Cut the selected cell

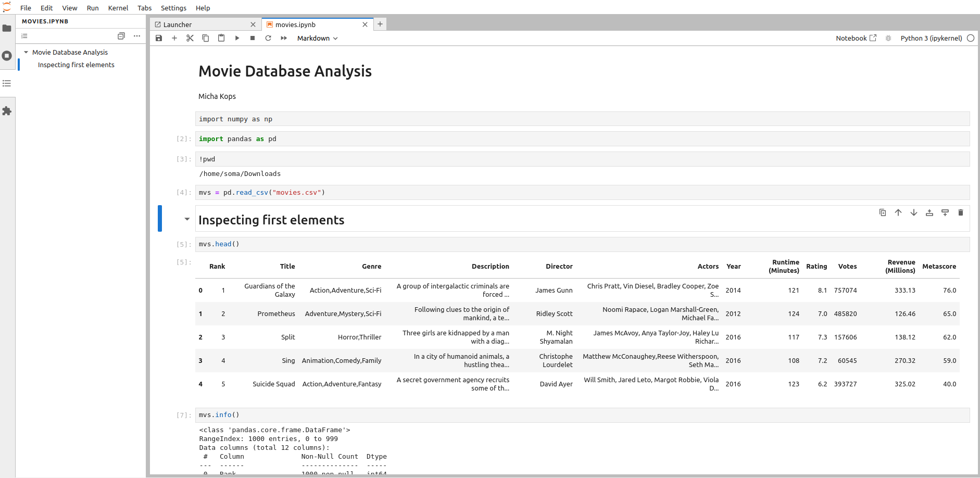click(190, 38)
